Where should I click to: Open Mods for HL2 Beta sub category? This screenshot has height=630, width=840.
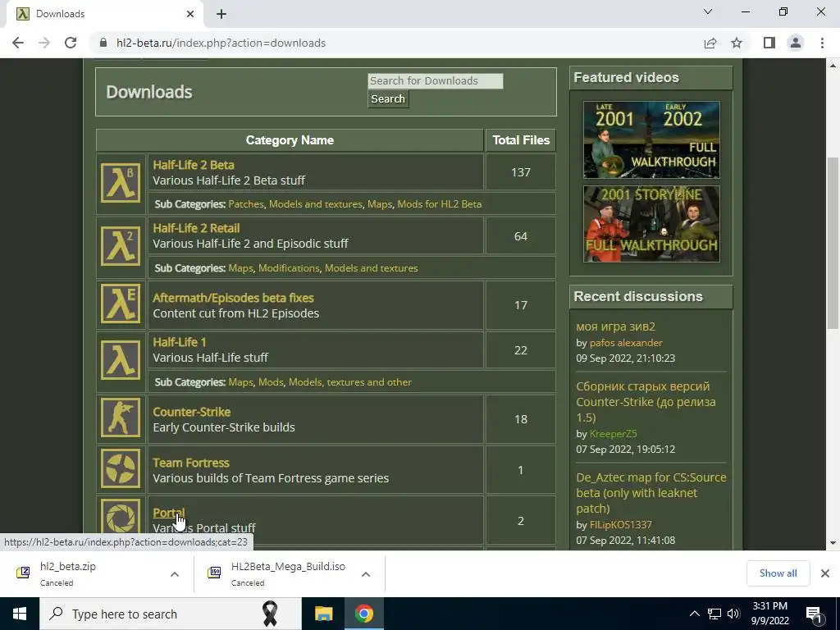[x=440, y=204]
